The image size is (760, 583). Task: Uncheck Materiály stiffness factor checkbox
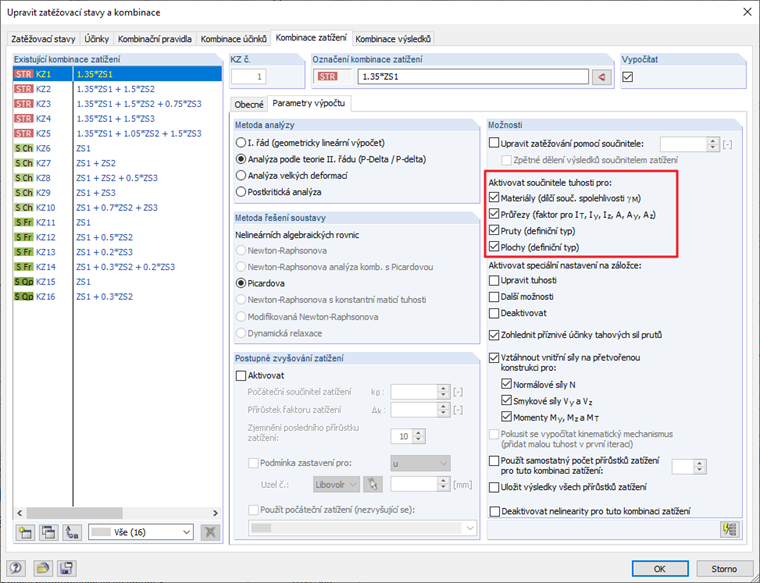pyautogui.click(x=494, y=198)
